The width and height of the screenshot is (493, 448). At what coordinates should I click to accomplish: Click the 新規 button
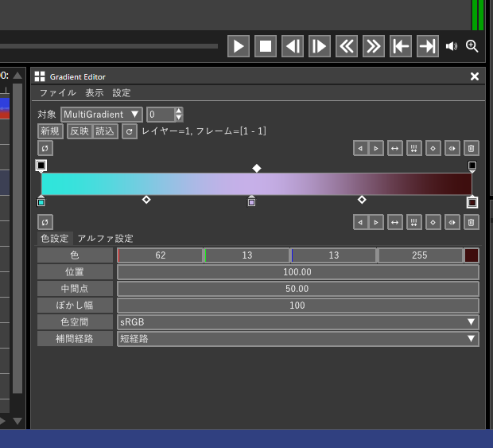coord(50,131)
